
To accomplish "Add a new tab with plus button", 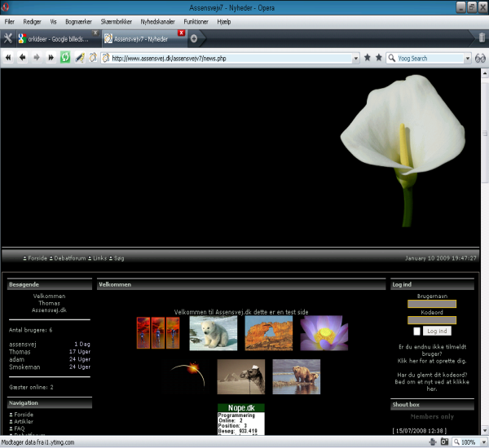I will [x=194, y=38].
